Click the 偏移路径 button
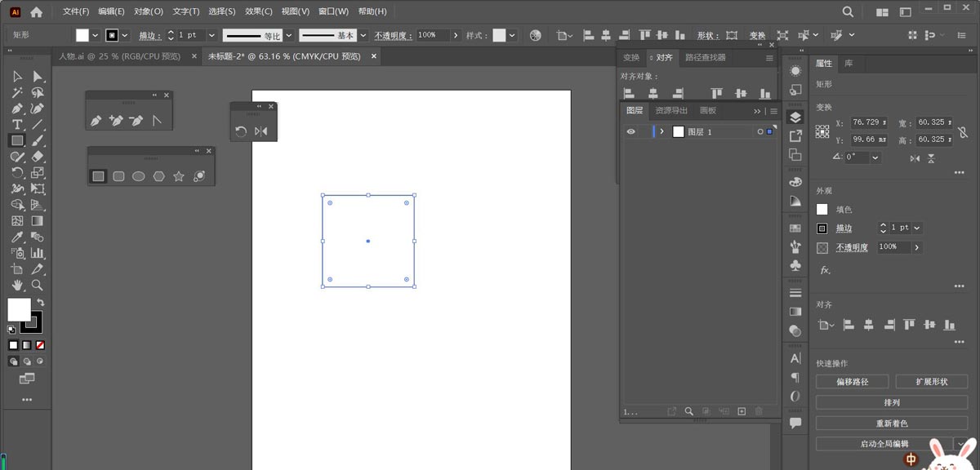This screenshot has height=470, width=980. 852,381
